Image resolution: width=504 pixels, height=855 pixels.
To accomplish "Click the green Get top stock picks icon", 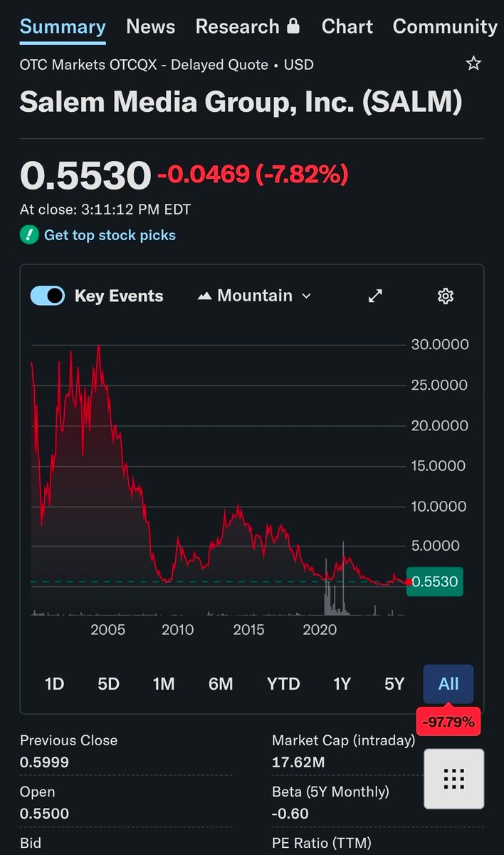I will coord(29,235).
